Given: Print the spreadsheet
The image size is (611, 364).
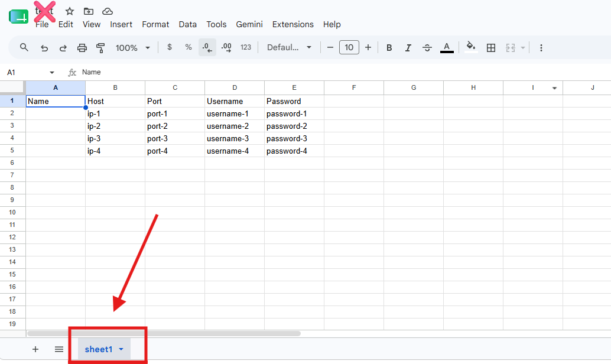Looking at the screenshot, I should 82,48.
